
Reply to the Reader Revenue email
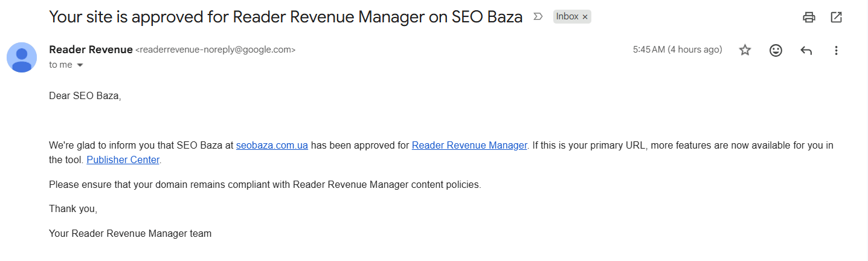[x=806, y=50]
